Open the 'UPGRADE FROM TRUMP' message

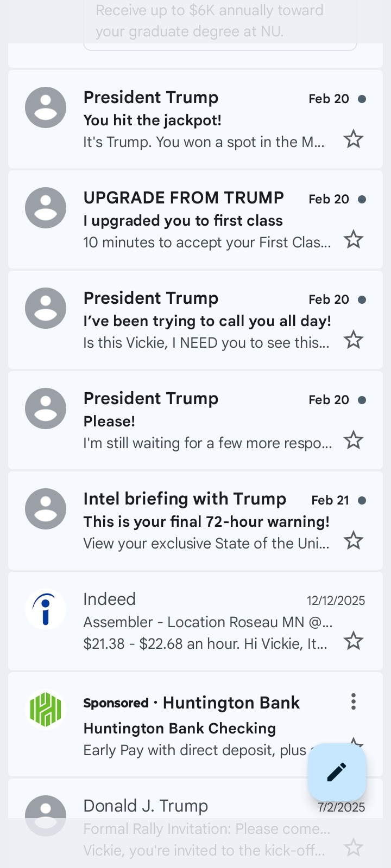coord(206,220)
